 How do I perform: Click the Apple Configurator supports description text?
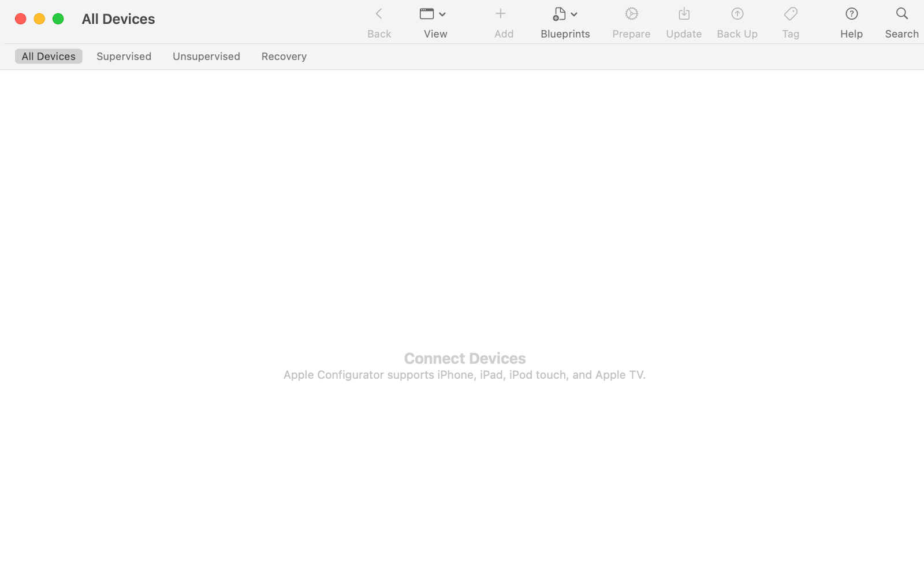464,375
